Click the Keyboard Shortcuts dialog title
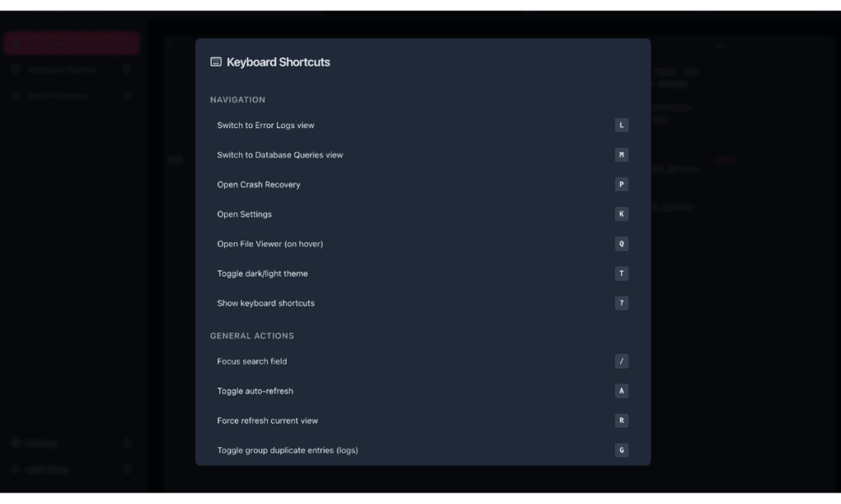841x504 pixels. tap(278, 62)
